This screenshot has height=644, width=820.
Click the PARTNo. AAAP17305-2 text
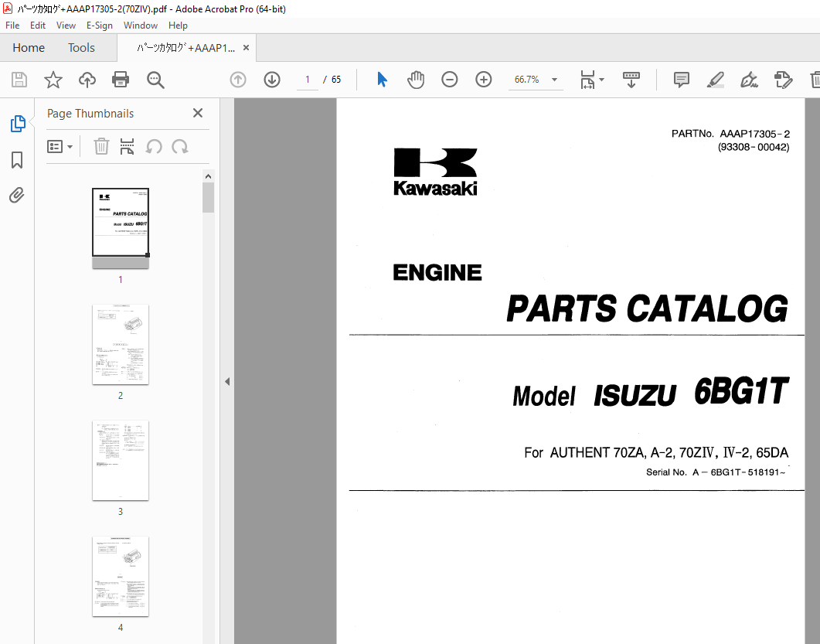[730, 134]
